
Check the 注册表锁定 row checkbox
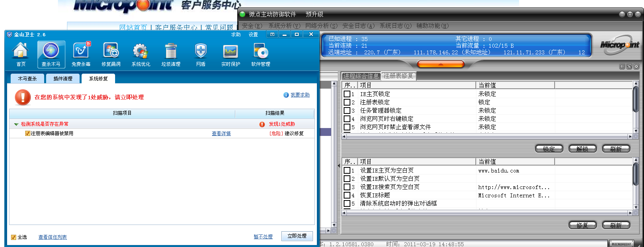[x=347, y=102]
